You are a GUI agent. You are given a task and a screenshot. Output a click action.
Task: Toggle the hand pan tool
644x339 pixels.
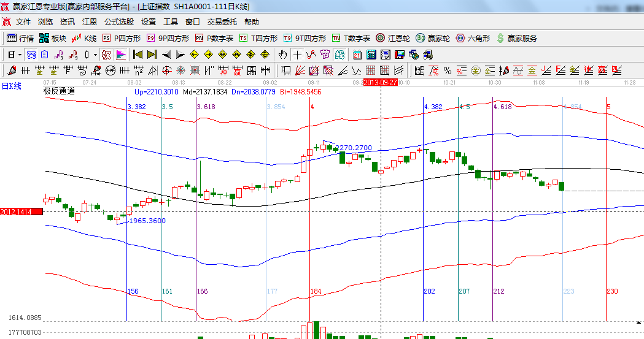pos(283,55)
